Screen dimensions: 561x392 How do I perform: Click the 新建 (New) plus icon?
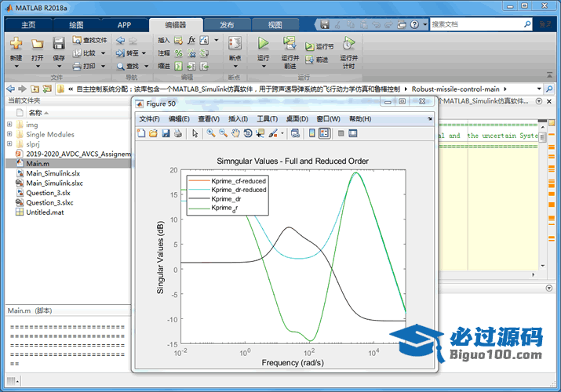tap(16, 43)
